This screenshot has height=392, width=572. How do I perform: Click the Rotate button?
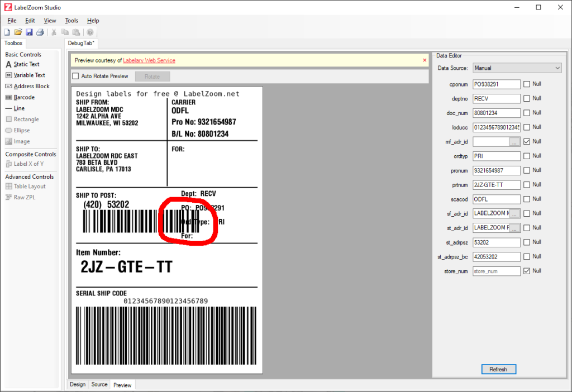[152, 77]
